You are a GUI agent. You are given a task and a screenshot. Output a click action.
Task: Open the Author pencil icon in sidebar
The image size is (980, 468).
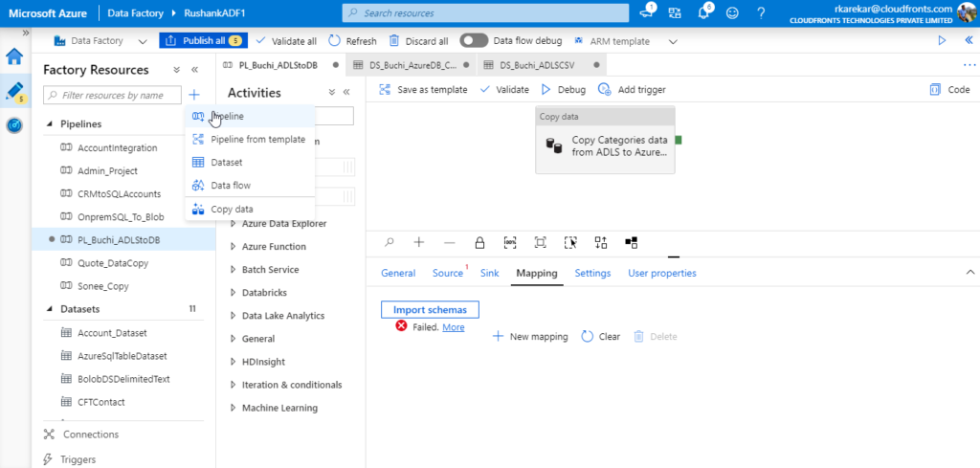(x=15, y=91)
